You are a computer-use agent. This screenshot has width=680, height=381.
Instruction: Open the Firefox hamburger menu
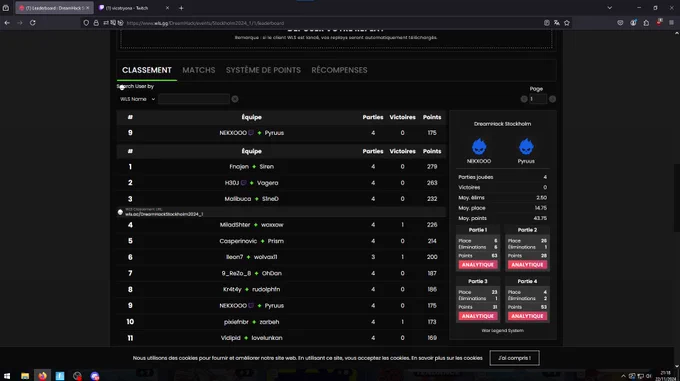tap(671, 23)
